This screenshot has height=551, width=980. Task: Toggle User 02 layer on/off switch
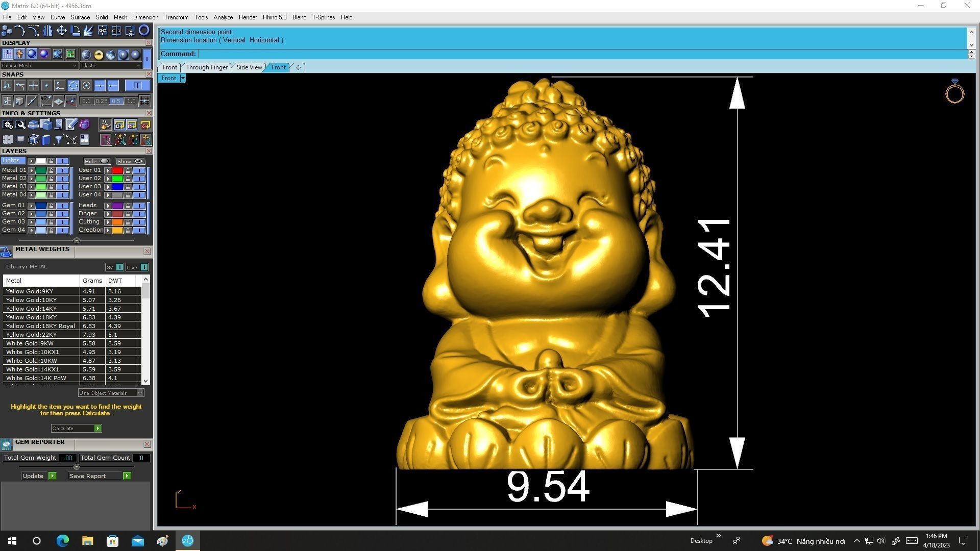(139, 179)
